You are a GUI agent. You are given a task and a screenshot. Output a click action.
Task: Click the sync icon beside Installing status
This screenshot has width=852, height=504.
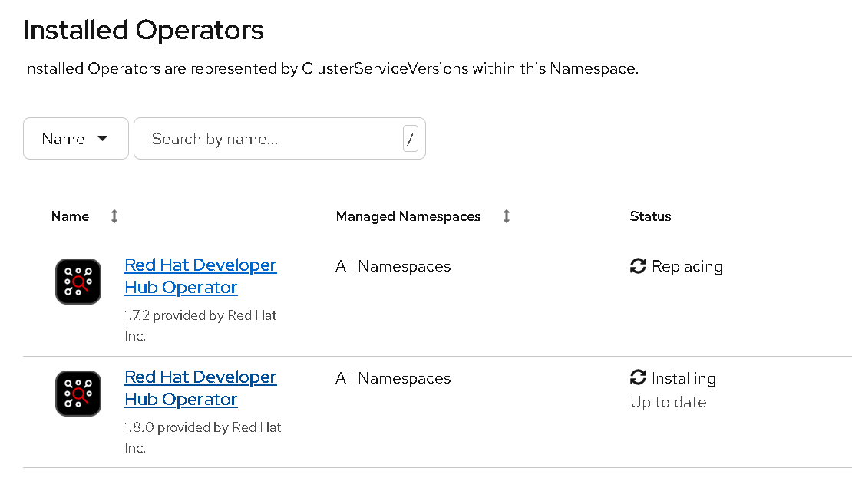pos(638,377)
